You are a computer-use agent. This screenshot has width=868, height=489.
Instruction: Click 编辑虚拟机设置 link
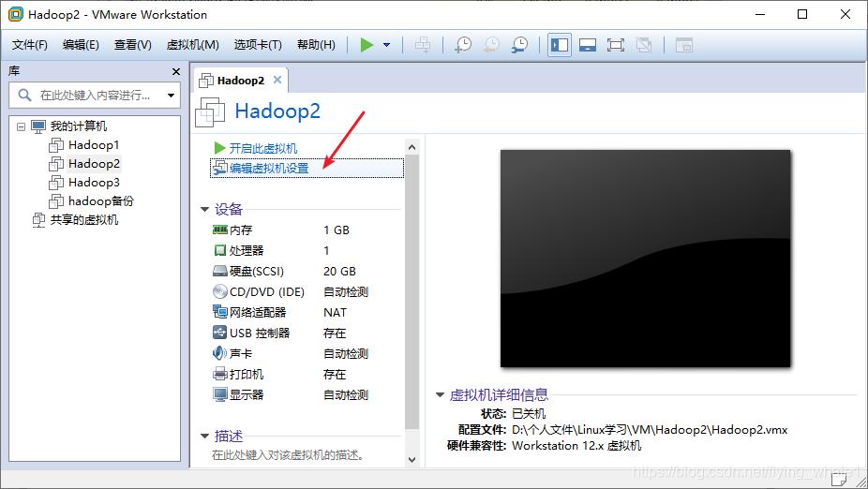269,169
